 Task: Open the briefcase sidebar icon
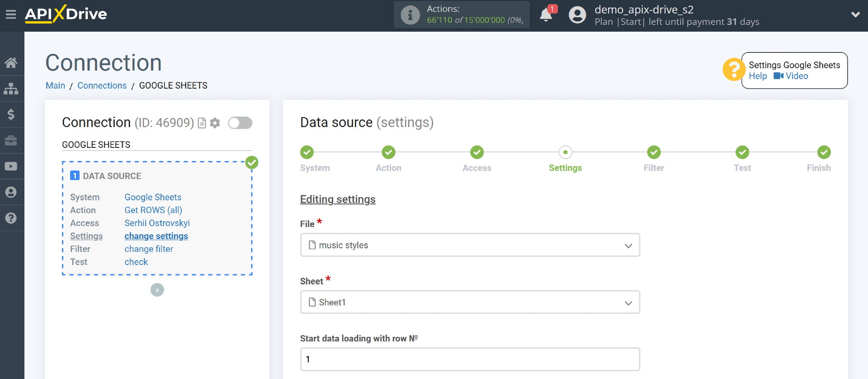[x=11, y=141]
